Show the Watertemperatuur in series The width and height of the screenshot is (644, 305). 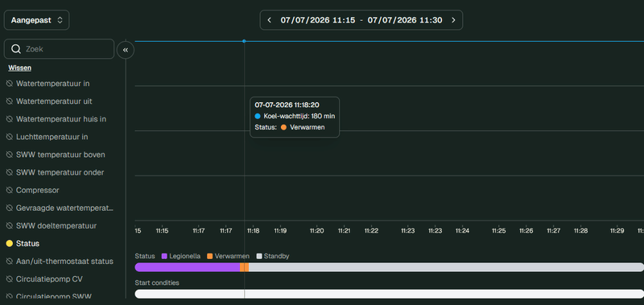(x=48, y=84)
